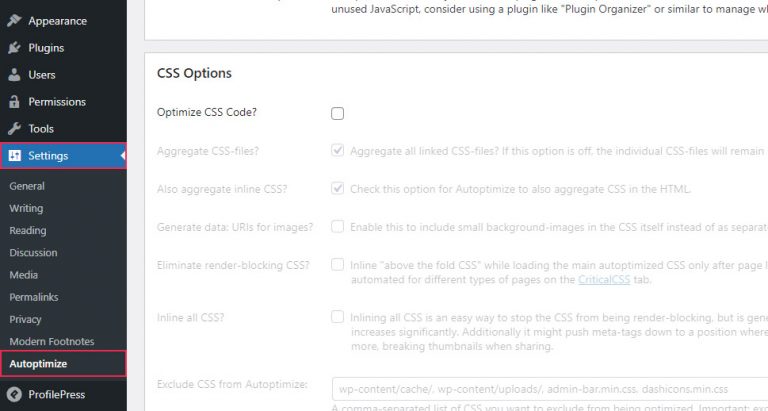Screen dimensions: 768x411
Task: Click the Plugins plug icon
Action: click(x=15, y=48)
